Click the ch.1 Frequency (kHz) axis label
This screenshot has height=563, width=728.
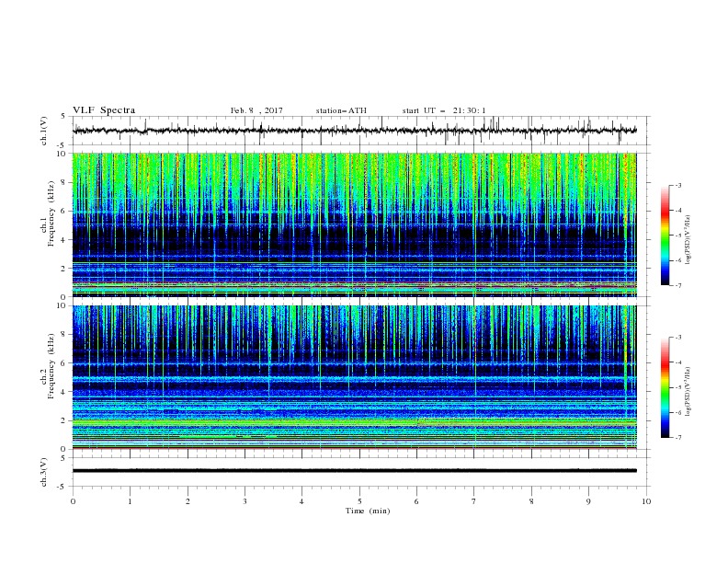[x=47, y=214]
